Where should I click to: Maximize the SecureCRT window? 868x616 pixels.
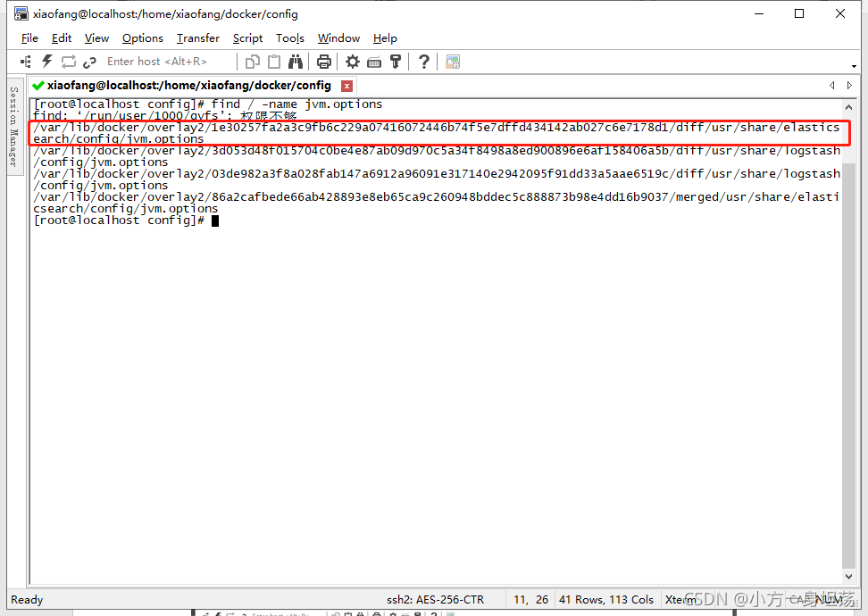[799, 13]
